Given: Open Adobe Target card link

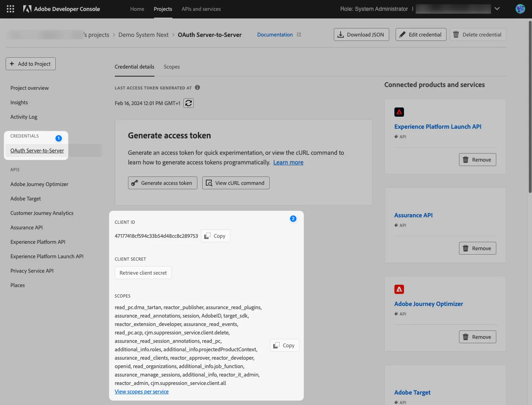Looking at the screenshot, I should point(412,393).
